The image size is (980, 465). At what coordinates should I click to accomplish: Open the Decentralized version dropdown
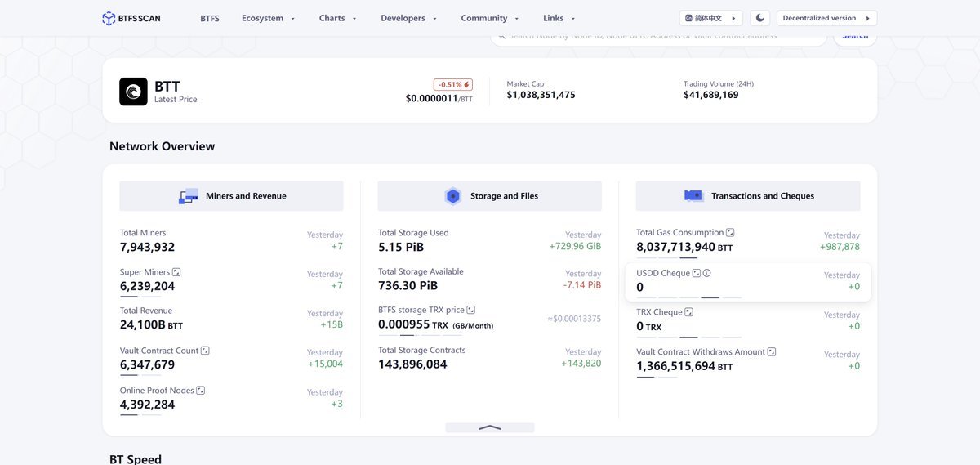[x=826, y=18]
